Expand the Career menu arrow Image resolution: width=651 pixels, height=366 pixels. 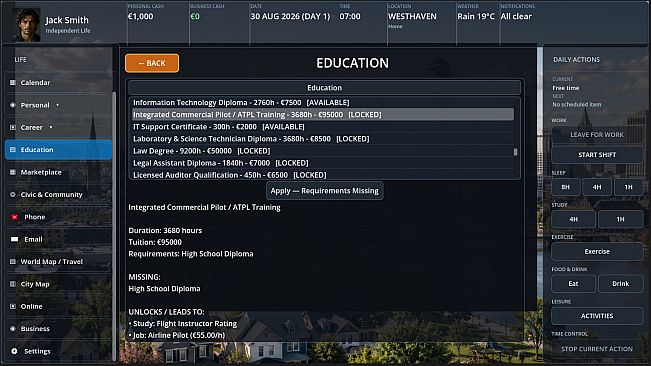51,127
